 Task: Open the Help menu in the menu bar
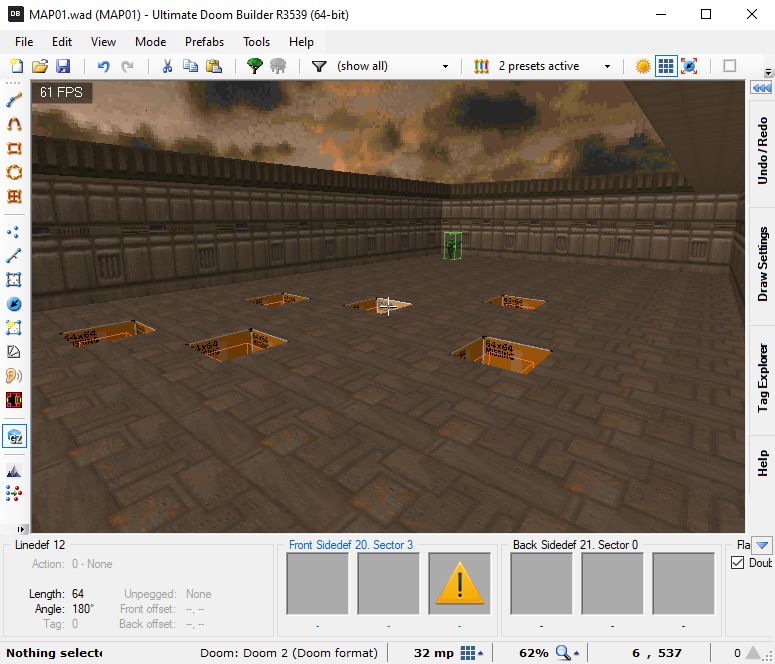(301, 42)
